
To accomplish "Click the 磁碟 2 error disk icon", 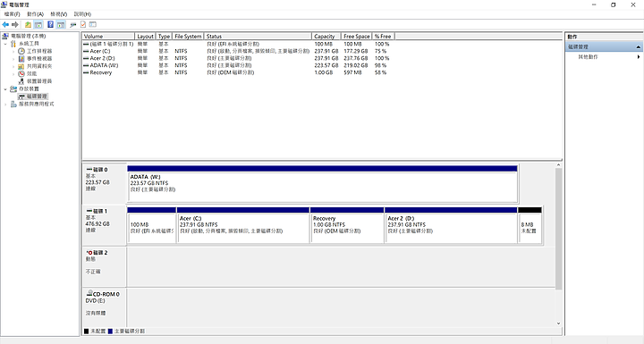I will 89,253.
